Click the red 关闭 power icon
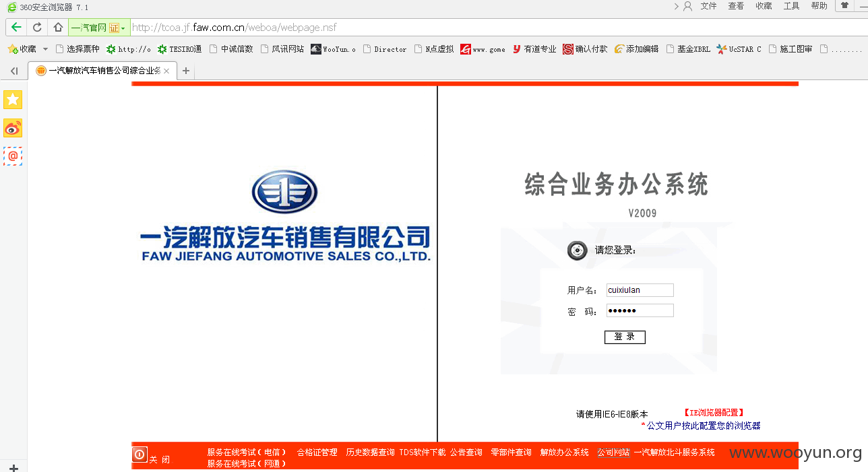Screen dimensions: 868x472 [x=139, y=454]
